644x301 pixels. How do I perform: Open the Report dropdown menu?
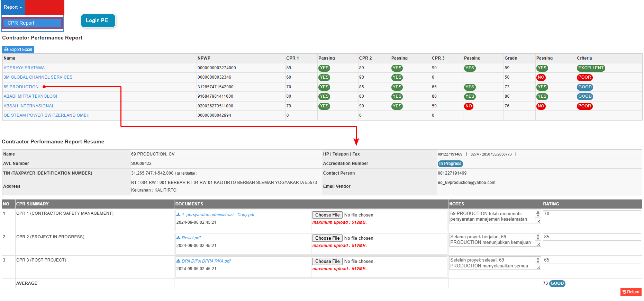click(x=13, y=7)
